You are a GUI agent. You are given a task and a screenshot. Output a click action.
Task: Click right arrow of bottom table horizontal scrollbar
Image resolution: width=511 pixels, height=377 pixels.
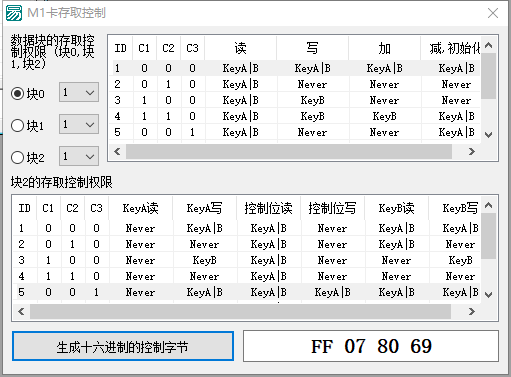[471, 312]
